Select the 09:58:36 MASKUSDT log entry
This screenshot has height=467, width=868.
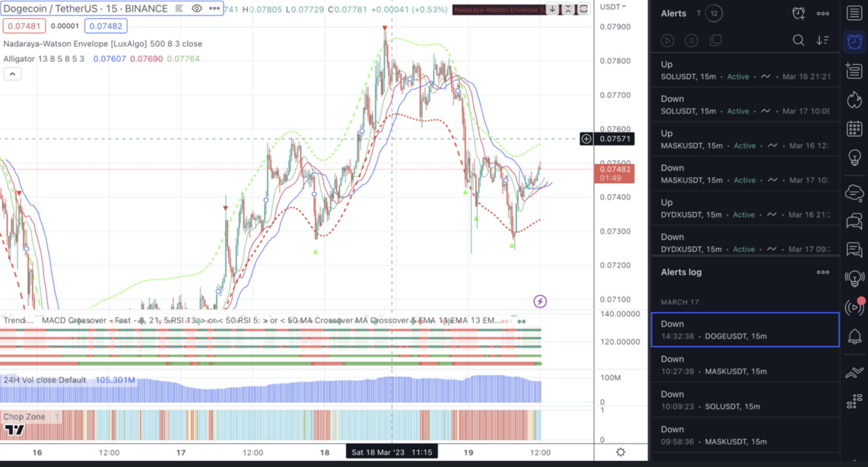coord(745,435)
